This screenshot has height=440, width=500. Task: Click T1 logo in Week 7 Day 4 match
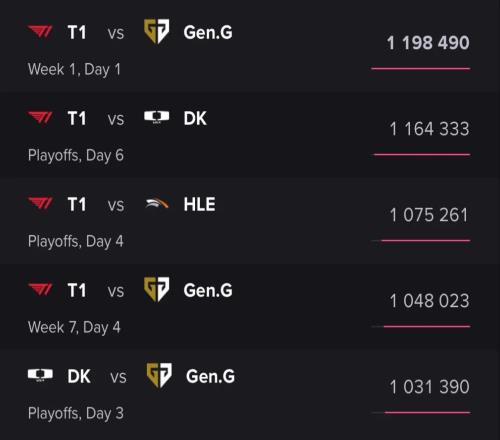click(40, 289)
